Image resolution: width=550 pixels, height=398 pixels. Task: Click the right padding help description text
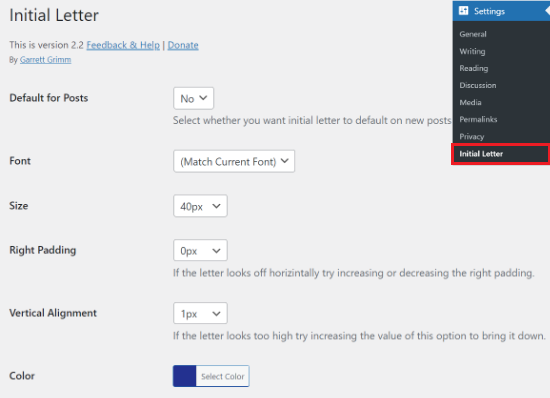(354, 273)
